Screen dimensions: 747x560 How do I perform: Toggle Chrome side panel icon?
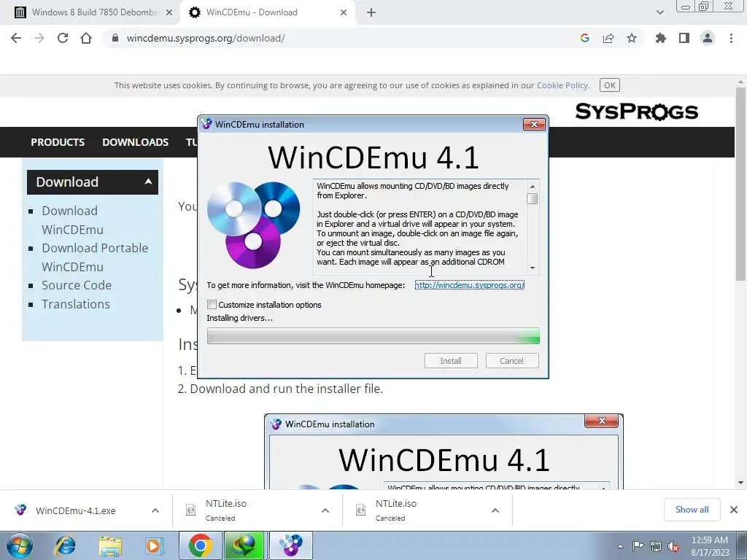coord(684,38)
